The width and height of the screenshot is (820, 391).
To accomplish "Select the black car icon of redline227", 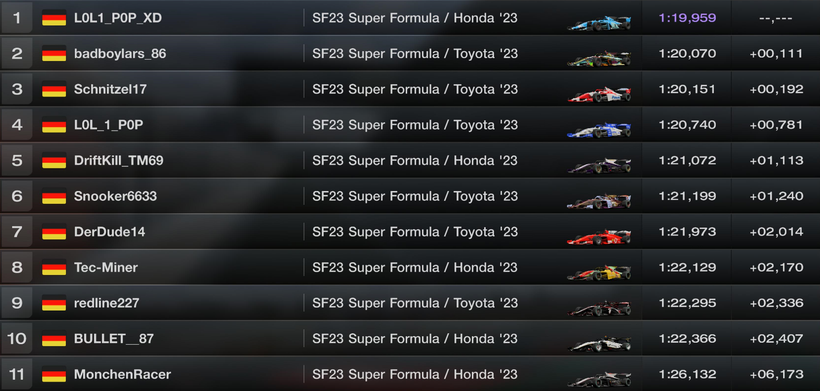I will pyautogui.click(x=599, y=308).
